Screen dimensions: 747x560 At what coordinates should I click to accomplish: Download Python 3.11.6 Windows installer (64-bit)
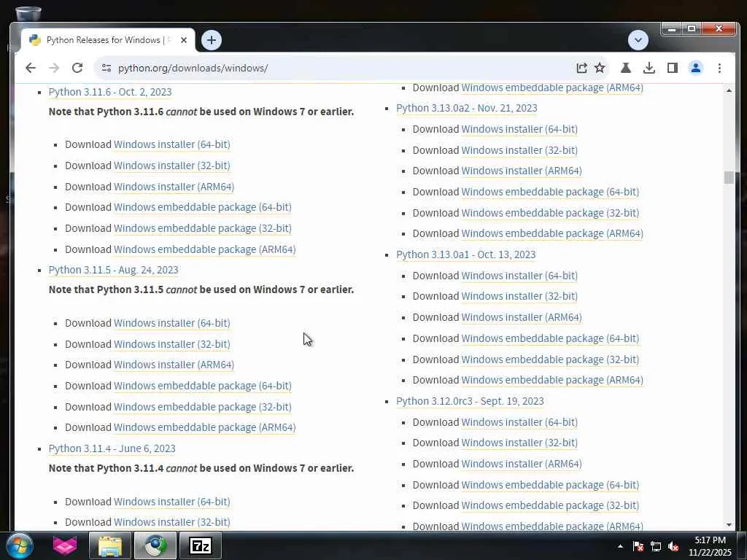pyautogui.click(x=172, y=144)
